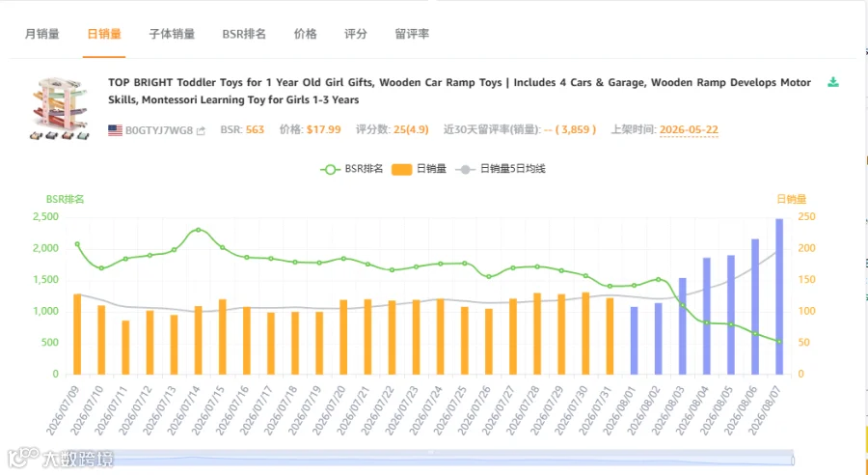Click the BSR peak point on 2026/07/14
868x475 pixels.
coord(198,230)
